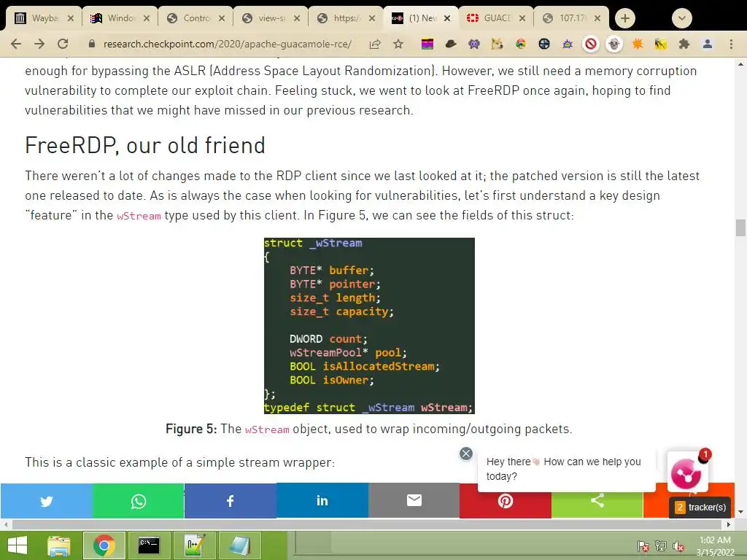This screenshot has height=560, width=747.
Task: Click the chat message 'How can we help you today?'
Action: point(564,469)
